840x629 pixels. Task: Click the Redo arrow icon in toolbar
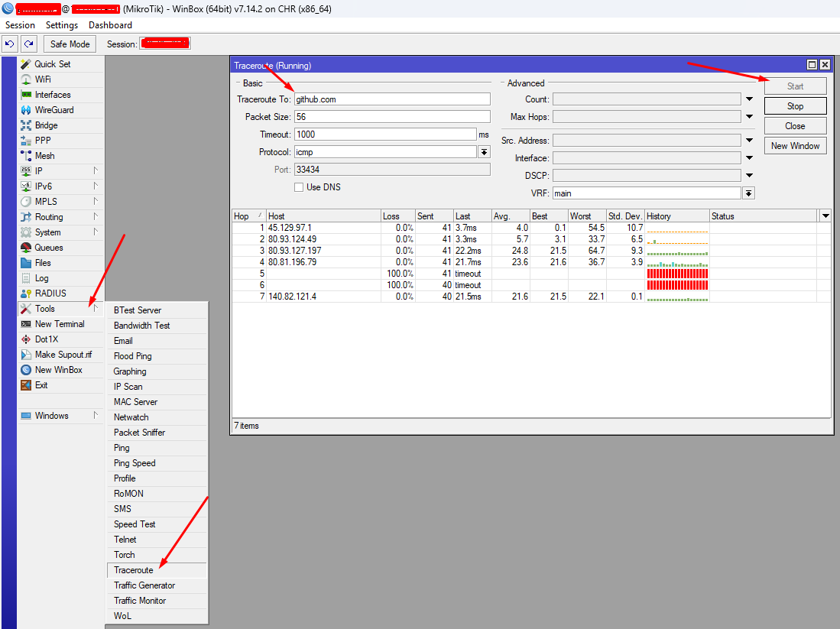(x=29, y=44)
